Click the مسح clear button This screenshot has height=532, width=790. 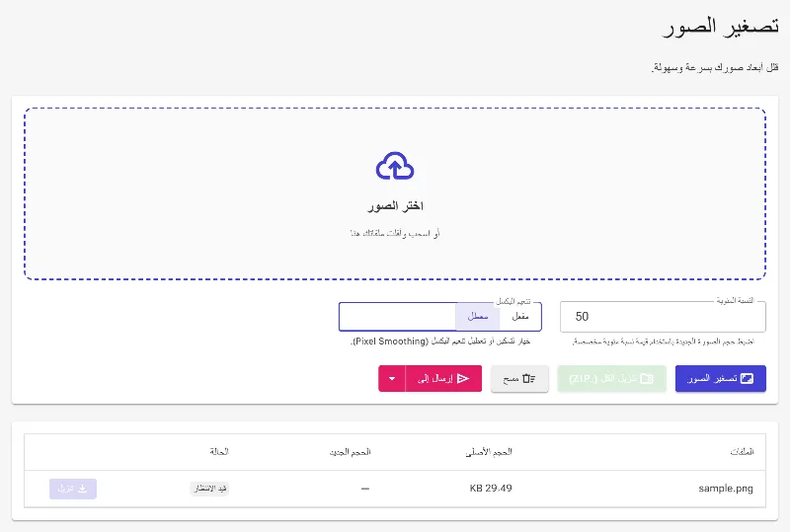tap(519, 378)
